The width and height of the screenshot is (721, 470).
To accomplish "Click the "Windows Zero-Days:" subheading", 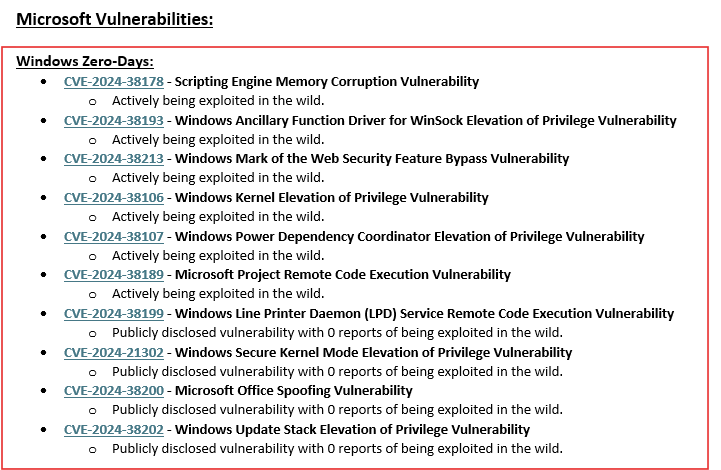I will (x=84, y=62).
